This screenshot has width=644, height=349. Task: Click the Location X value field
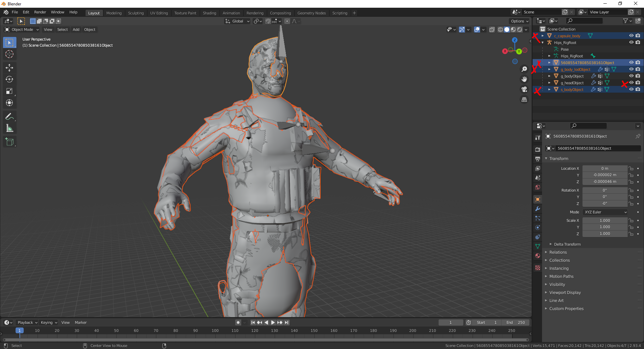click(604, 168)
